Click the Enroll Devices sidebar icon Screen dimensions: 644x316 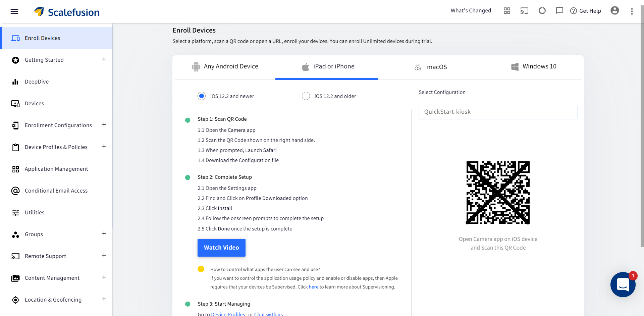(x=15, y=38)
